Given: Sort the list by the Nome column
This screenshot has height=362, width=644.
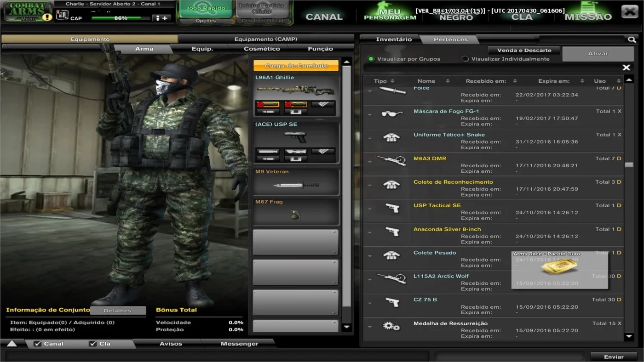Looking at the screenshot, I should (432, 81).
